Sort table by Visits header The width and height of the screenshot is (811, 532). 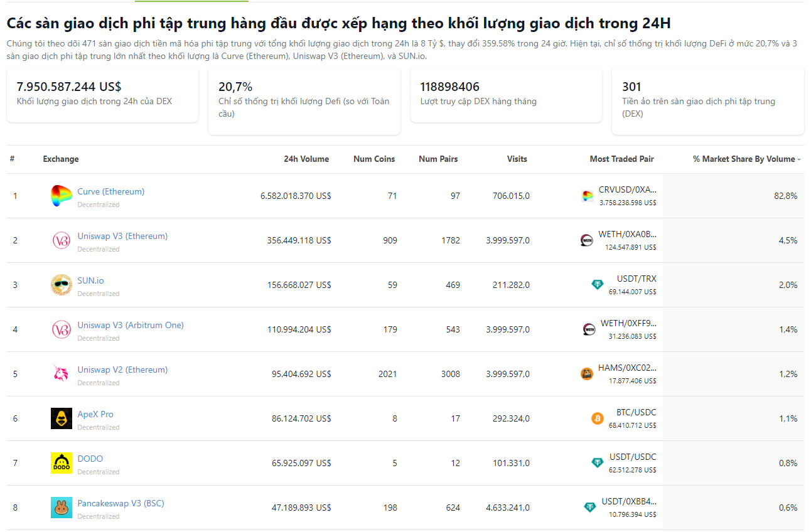point(517,159)
